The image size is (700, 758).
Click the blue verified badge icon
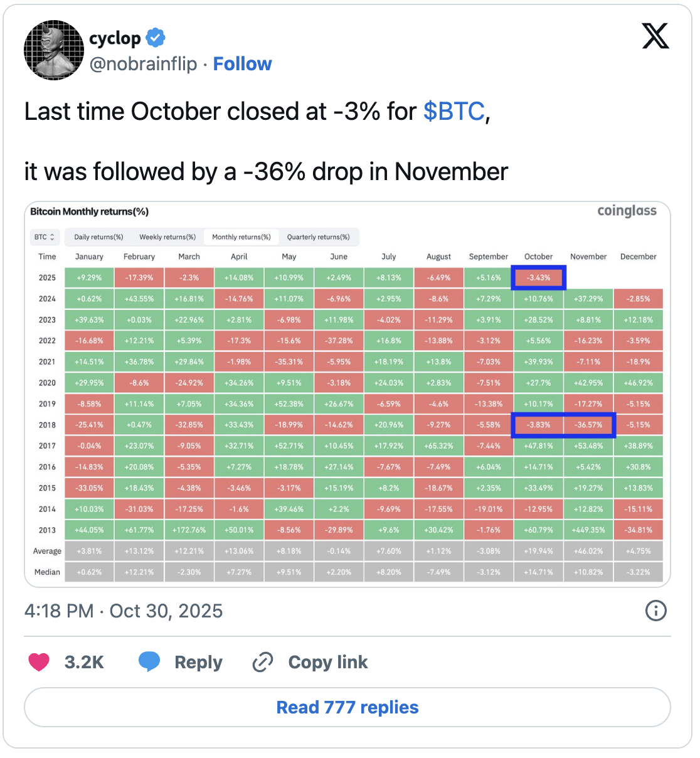coord(156,38)
